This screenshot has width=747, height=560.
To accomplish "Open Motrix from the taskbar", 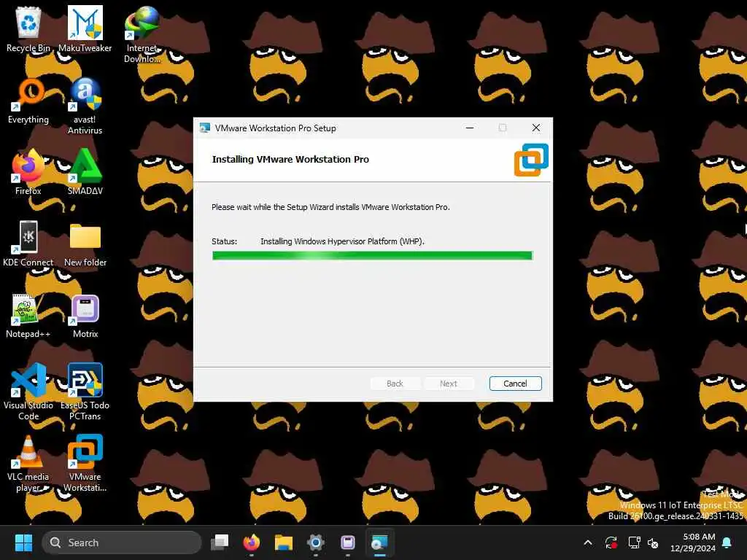I will pyautogui.click(x=348, y=542).
